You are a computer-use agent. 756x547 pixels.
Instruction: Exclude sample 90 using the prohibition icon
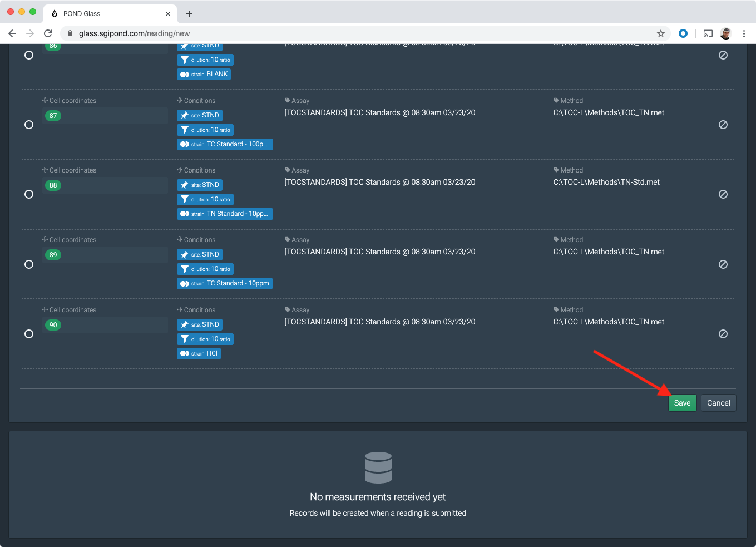[723, 334]
